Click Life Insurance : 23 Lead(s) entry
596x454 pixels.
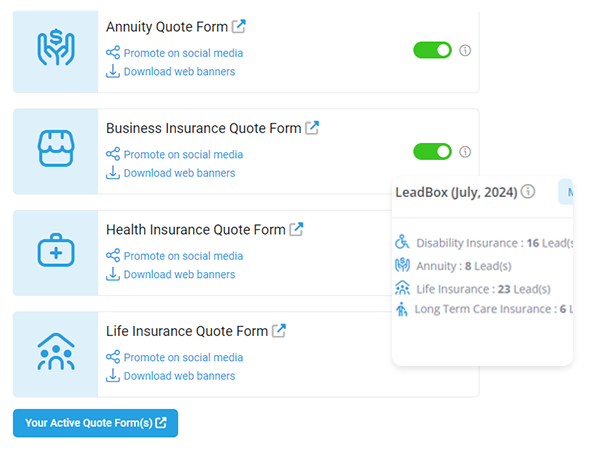tap(473, 289)
